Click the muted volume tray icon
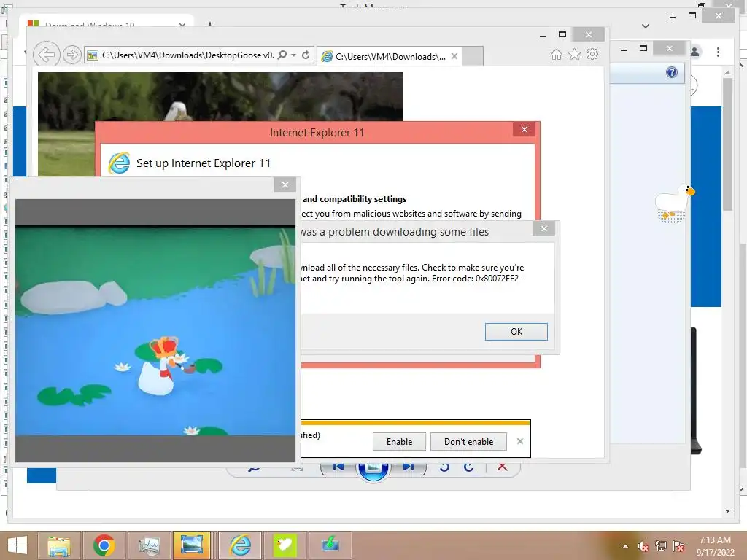The image size is (747, 560). pos(643,546)
